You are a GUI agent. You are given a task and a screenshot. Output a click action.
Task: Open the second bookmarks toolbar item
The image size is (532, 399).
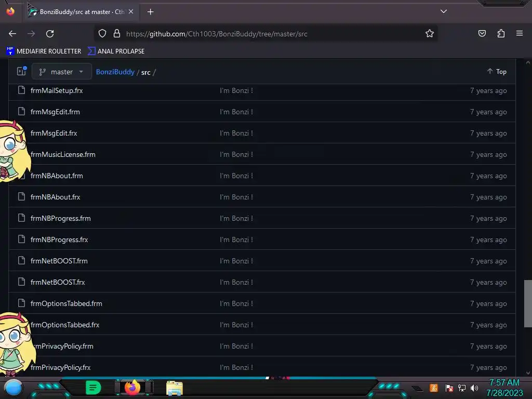116,51
